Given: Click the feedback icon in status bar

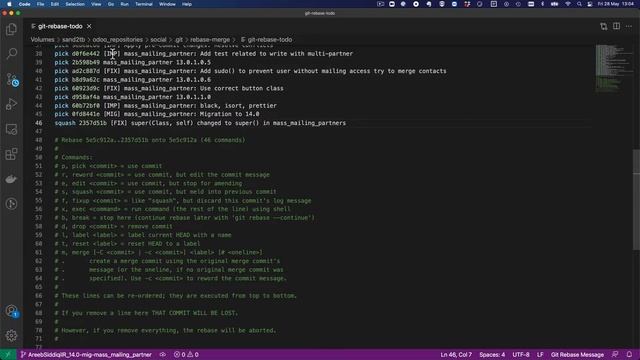Looking at the screenshot, I should pyautogui.click(x=615, y=355).
